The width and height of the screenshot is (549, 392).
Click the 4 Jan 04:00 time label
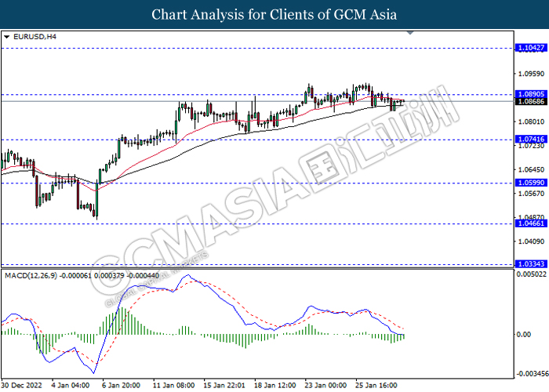tap(71, 386)
